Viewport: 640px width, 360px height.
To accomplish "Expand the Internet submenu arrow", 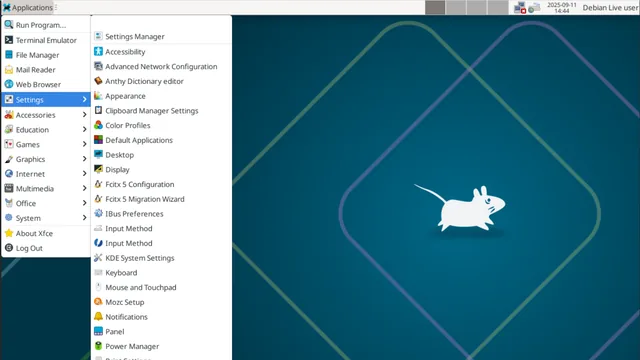I will point(84,173).
